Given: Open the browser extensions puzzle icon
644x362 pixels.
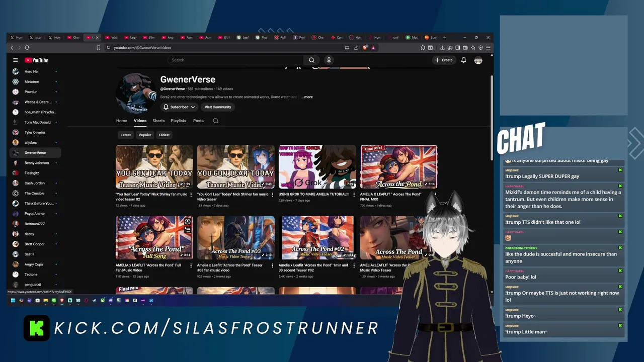Looking at the screenshot, I should coord(423,48).
